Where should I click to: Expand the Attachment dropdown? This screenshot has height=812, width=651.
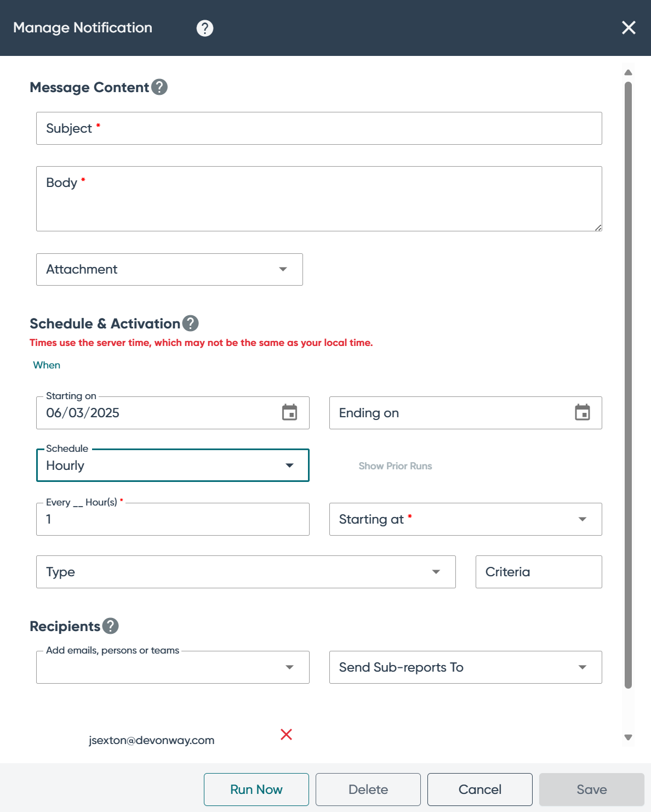point(169,269)
